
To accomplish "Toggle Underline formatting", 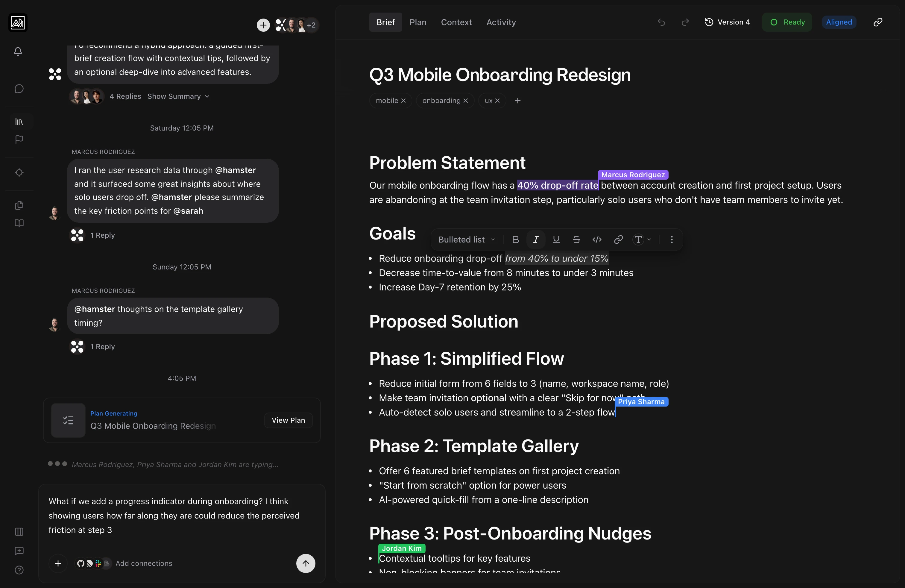I will pyautogui.click(x=556, y=240).
